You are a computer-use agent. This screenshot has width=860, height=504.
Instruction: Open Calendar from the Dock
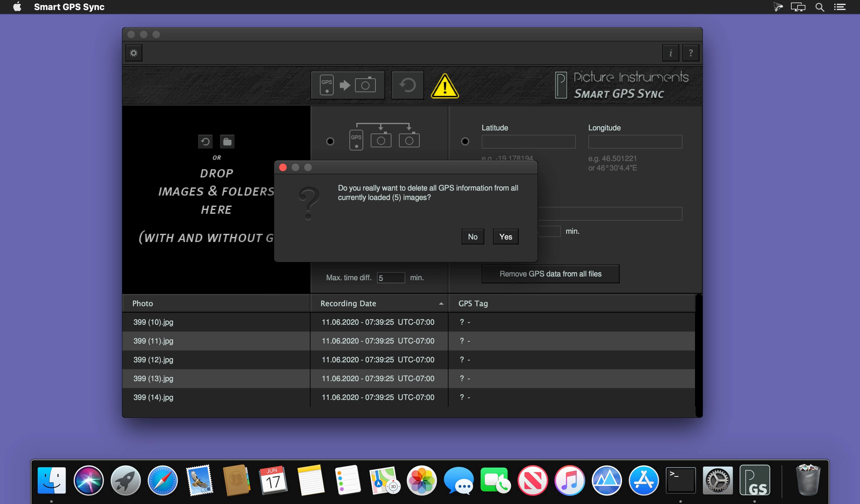[x=273, y=480]
